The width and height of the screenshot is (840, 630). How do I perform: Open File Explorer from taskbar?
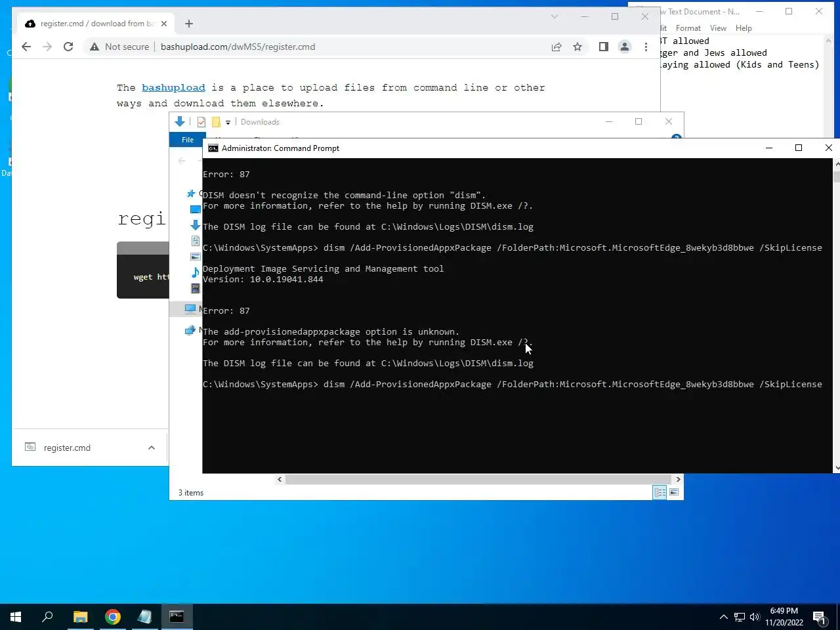click(80, 617)
